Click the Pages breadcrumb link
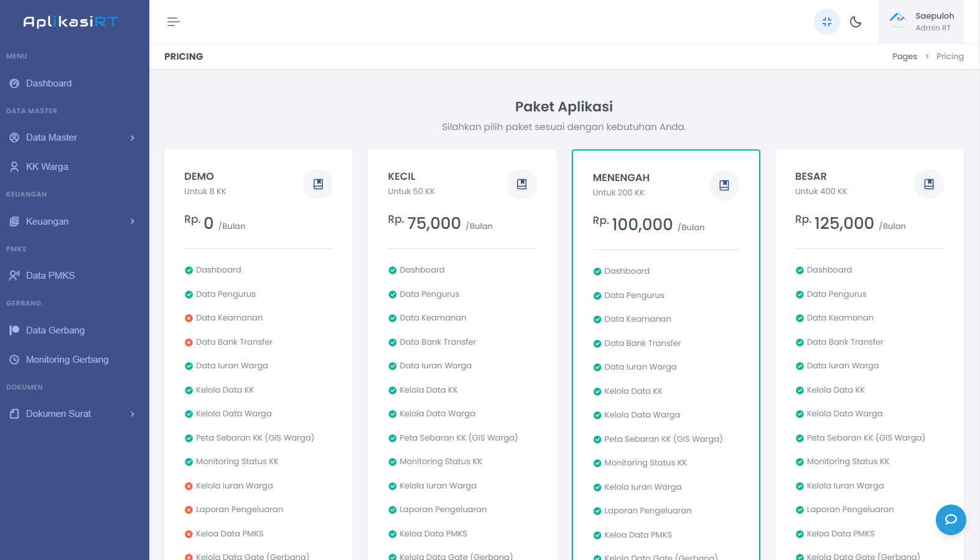 [x=904, y=57]
